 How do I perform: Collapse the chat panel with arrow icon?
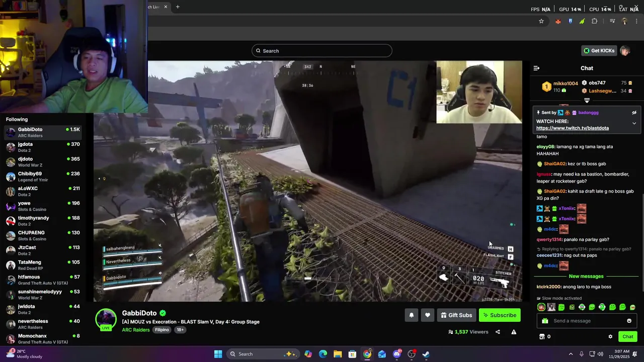[536, 68]
